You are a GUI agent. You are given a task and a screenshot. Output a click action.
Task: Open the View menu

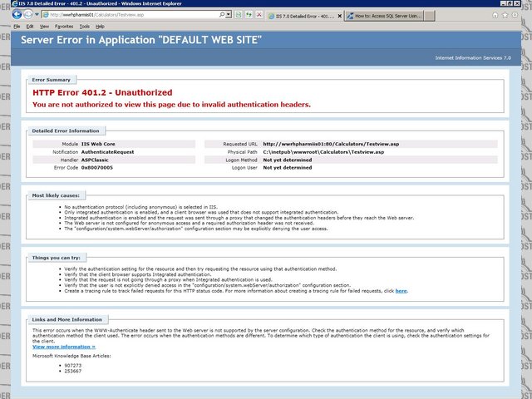(x=44, y=27)
